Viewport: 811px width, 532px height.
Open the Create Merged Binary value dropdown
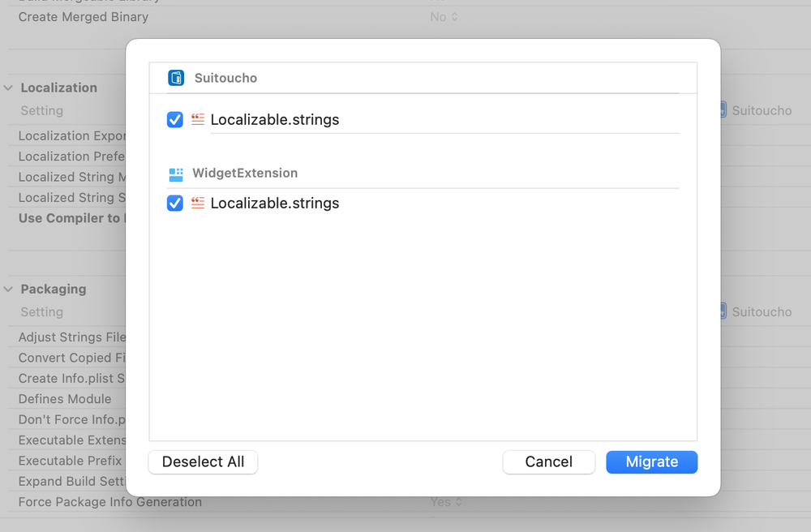coord(444,16)
